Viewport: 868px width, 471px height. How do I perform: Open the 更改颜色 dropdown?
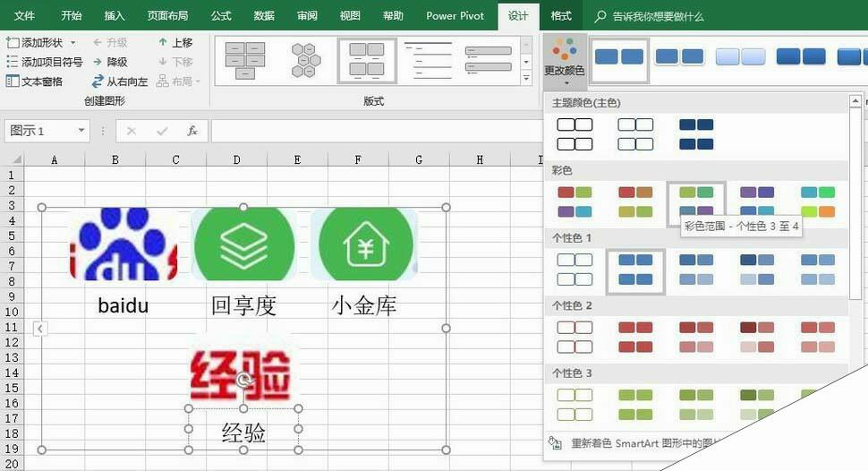564,61
